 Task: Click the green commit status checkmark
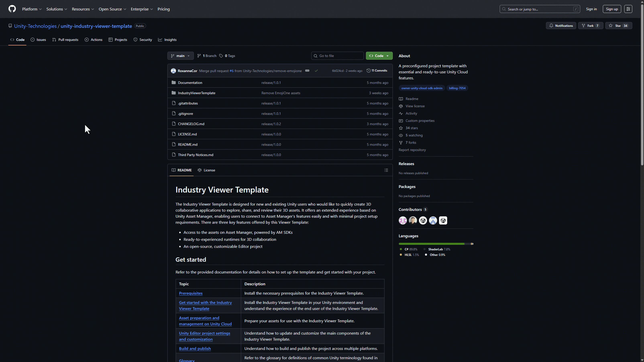316,71
